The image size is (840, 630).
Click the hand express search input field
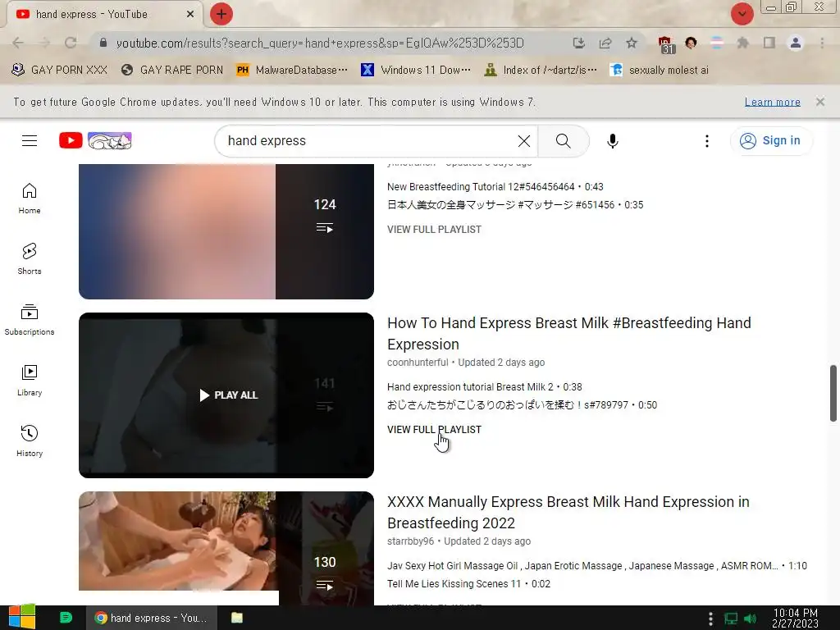370,141
